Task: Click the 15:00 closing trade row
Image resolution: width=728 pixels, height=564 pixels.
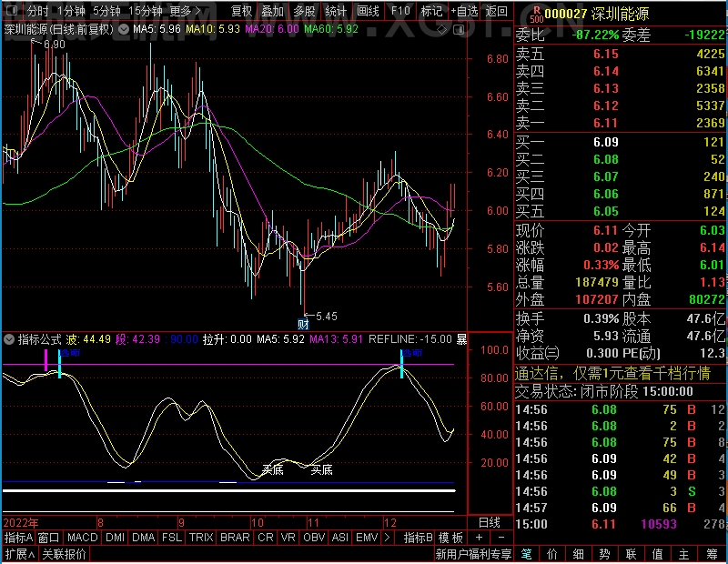Action: pos(620,524)
